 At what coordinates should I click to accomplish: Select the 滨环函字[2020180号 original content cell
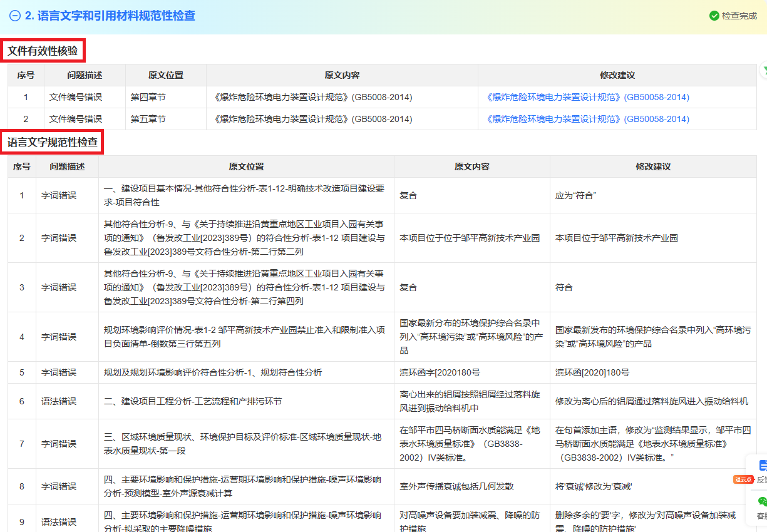click(440, 372)
